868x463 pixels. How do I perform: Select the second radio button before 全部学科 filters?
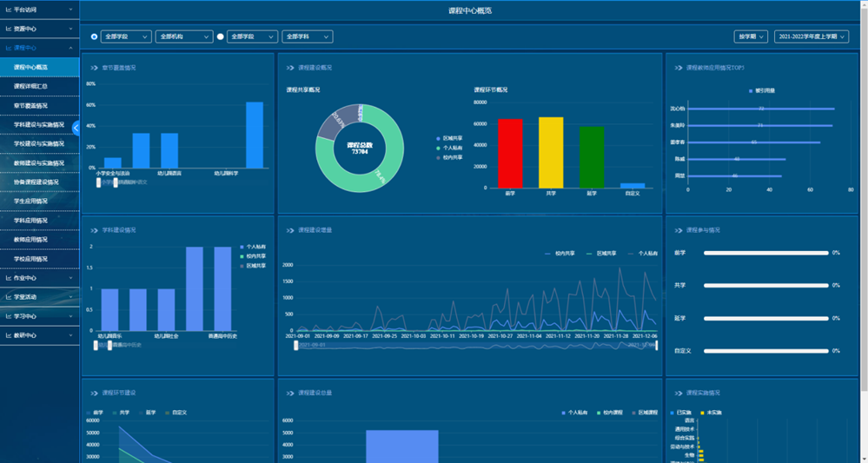coord(221,36)
